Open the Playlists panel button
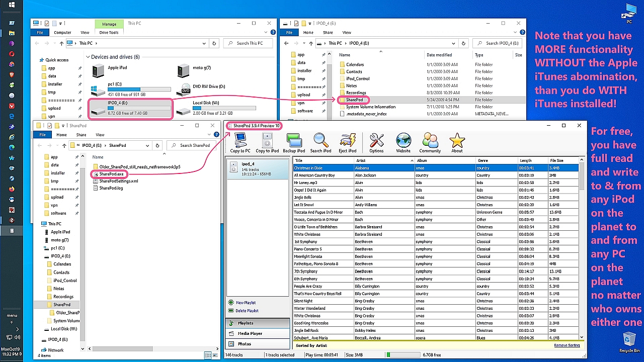Viewport: 644px width, 362px height. (258, 323)
